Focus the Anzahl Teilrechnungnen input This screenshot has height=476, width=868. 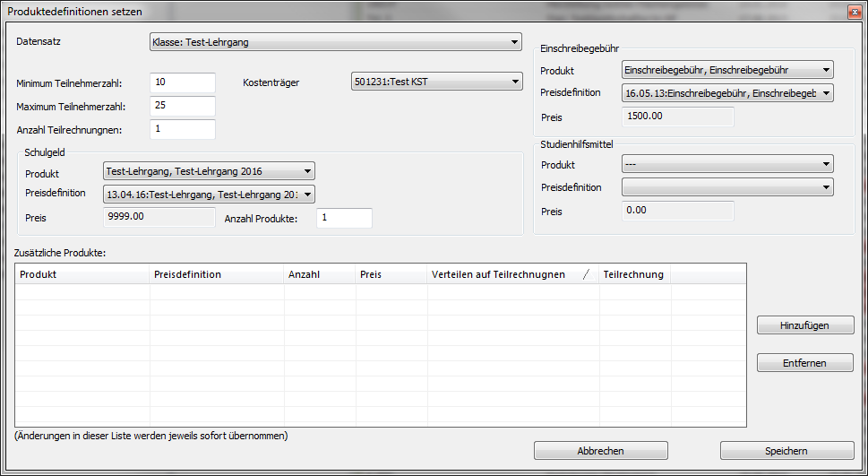183,130
